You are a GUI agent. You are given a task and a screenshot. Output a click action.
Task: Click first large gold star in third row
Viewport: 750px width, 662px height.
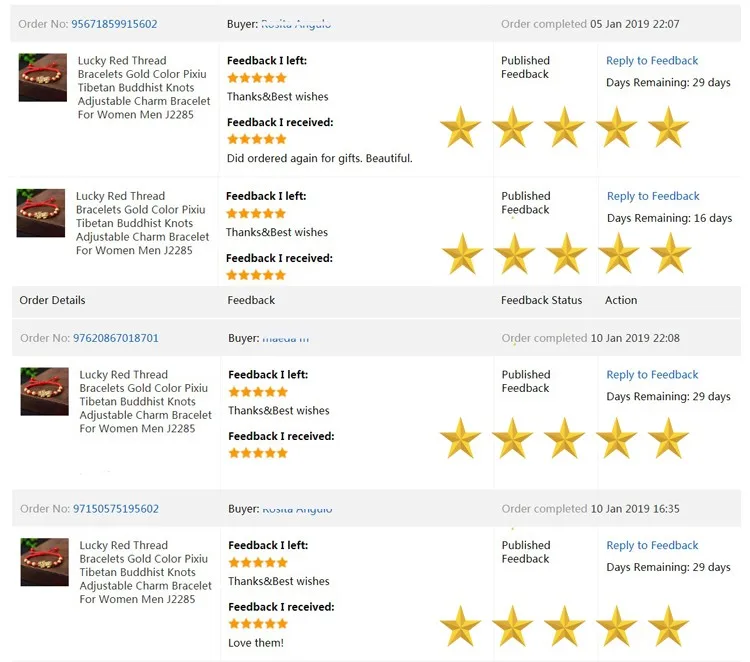point(461,439)
